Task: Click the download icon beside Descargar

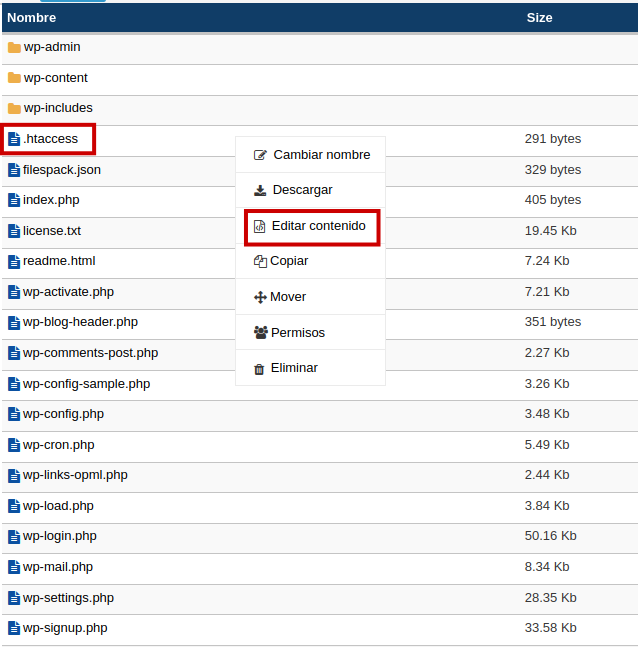Action: 261,190
